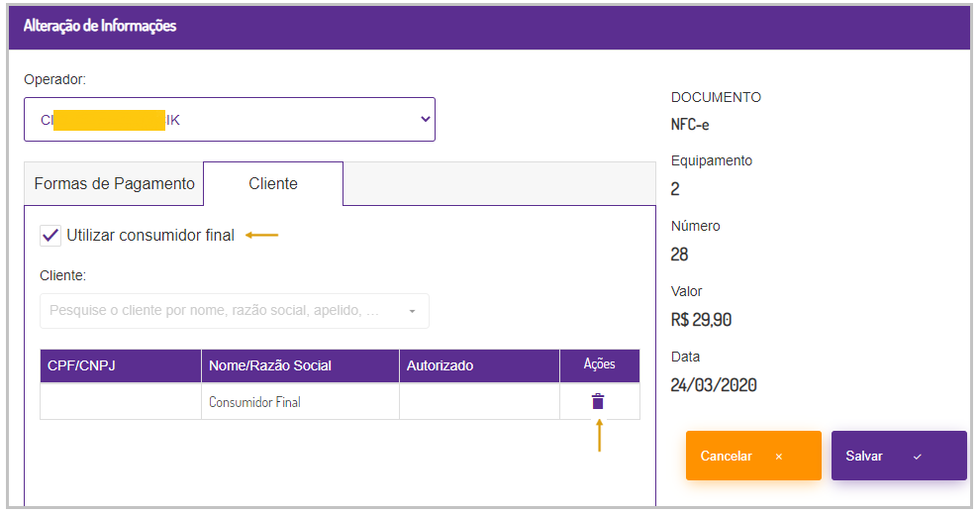Click the R$ 29,90 value text
The height and width of the screenshot is (514, 980).
click(x=701, y=320)
